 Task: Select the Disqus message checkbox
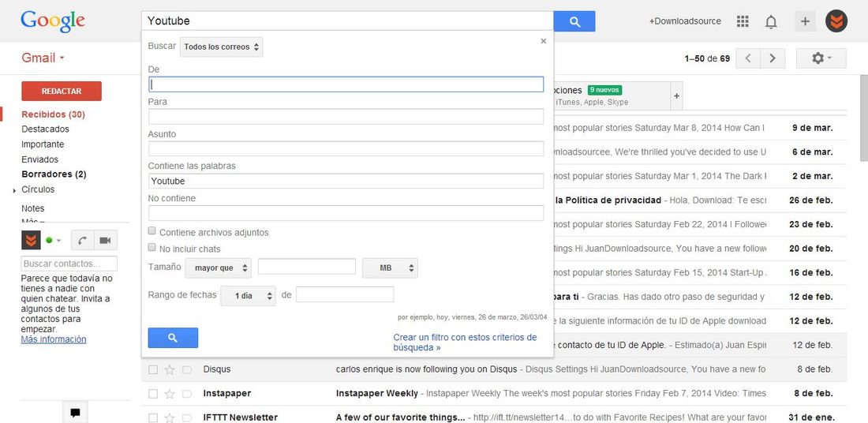pos(153,370)
